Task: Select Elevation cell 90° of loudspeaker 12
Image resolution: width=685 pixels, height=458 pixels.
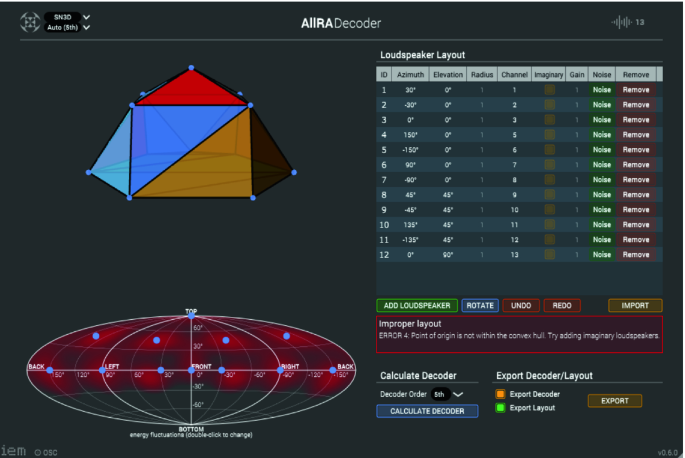Action: coord(448,254)
